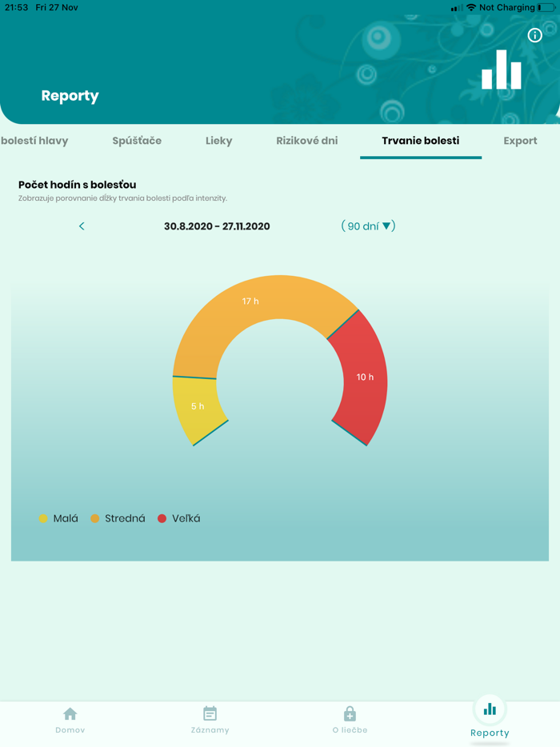This screenshot has width=560, height=747.
Task: Tap the Not Charging status text
Action: [507, 8]
